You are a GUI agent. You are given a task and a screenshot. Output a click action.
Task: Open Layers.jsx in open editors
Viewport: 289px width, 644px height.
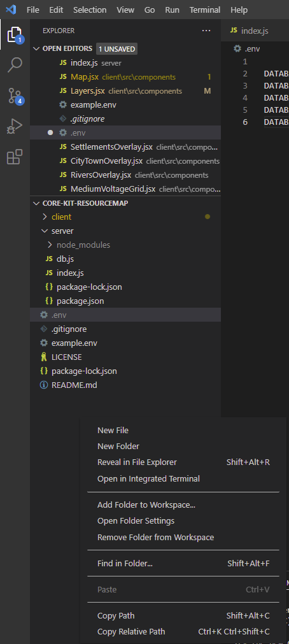pos(125,90)
